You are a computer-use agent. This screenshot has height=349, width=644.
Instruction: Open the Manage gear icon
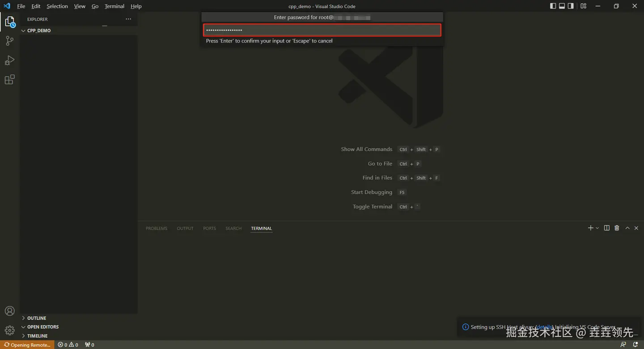point(9,331)
